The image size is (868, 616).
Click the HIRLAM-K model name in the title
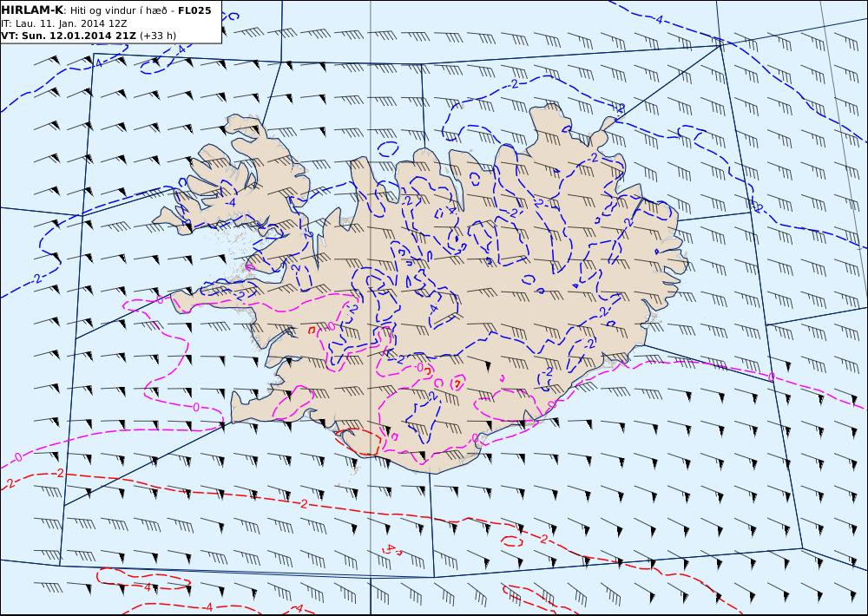(33, 10)
